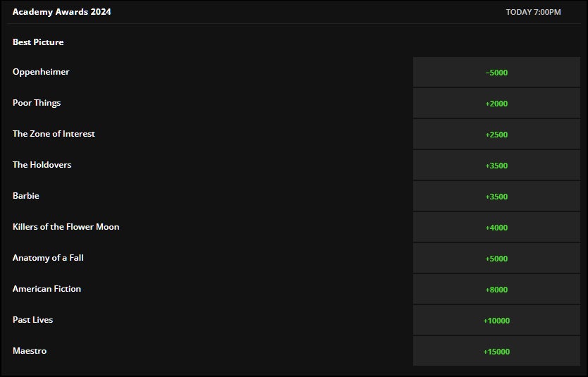Bet on Anatomy of a Fall +5000

pyautogui.click(x=496, y=259)
